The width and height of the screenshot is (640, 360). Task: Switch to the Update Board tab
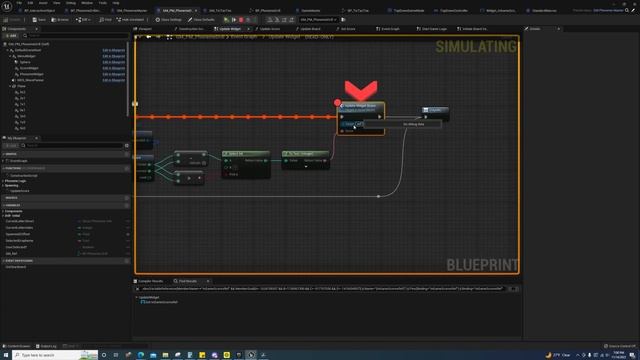click(308, 29)
